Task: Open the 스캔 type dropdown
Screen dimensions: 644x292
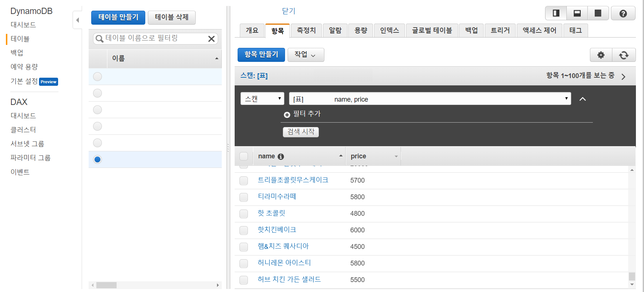Action: click(262, 99)
